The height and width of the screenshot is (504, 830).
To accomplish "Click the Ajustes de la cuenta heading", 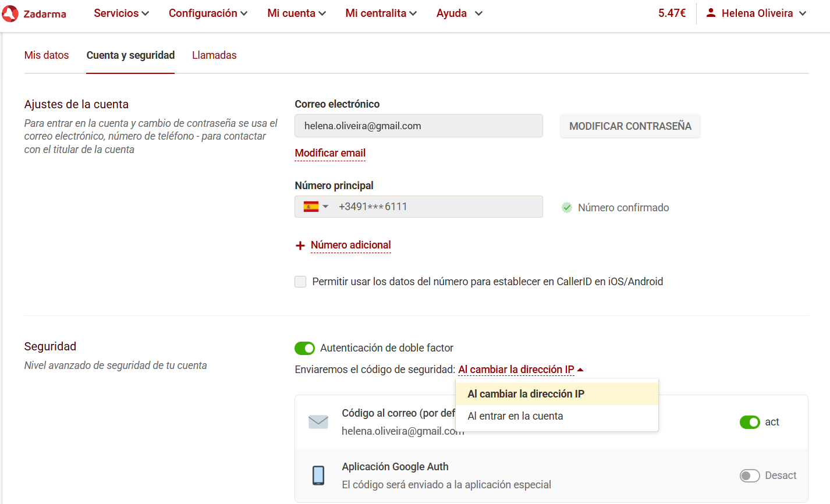I will (x=76, y=104).
